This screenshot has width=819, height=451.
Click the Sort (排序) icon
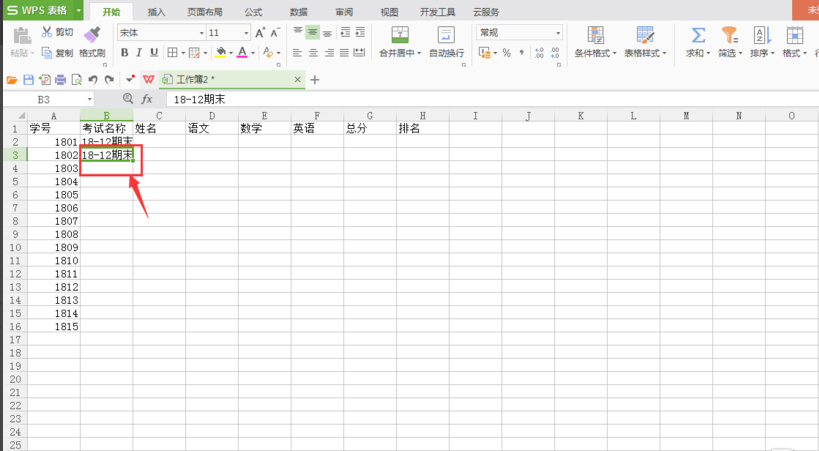coord(761,36)
